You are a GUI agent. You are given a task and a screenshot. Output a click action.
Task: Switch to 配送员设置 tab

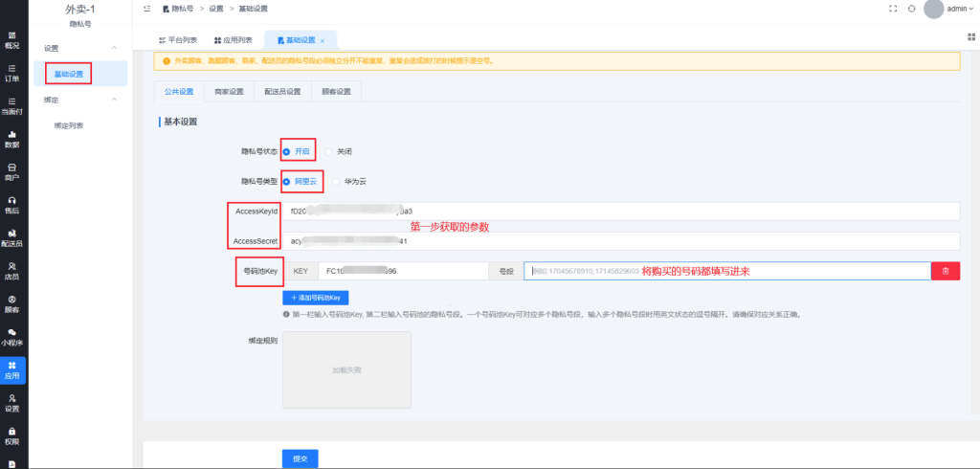tap(282, 92)
